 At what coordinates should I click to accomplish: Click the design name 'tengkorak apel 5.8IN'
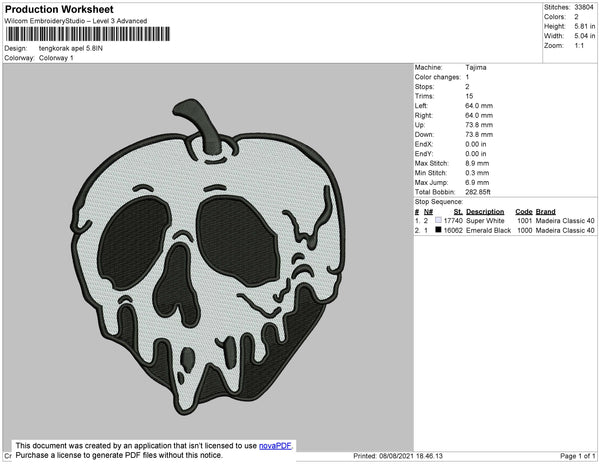pyautogui.click(x=71, y=49)
